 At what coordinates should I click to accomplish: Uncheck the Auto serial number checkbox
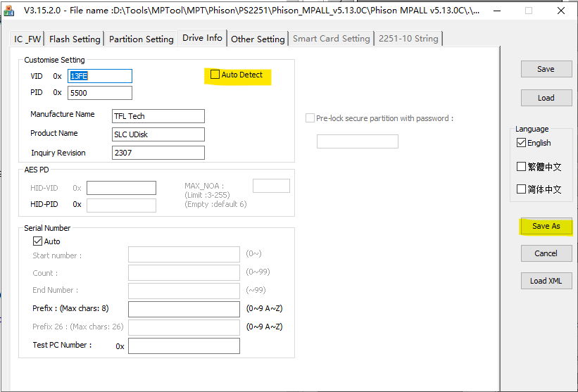pos(38,241)
